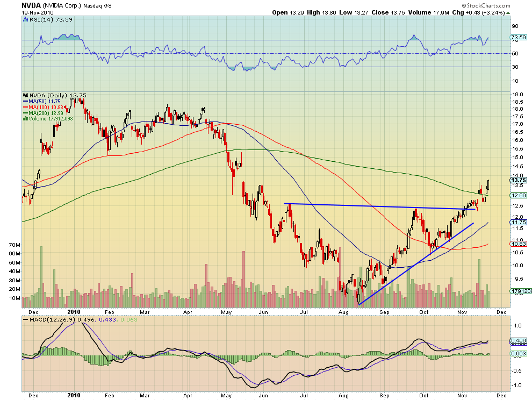Click the 10.0 price axis label

(517, 265)
